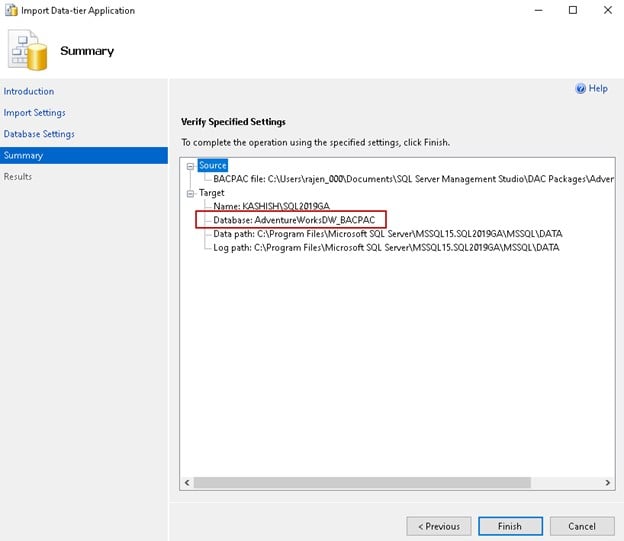Viewport: 624px width, 541px height.
Task: Select the Summary step in sidebar
Action: pos(23,155)
